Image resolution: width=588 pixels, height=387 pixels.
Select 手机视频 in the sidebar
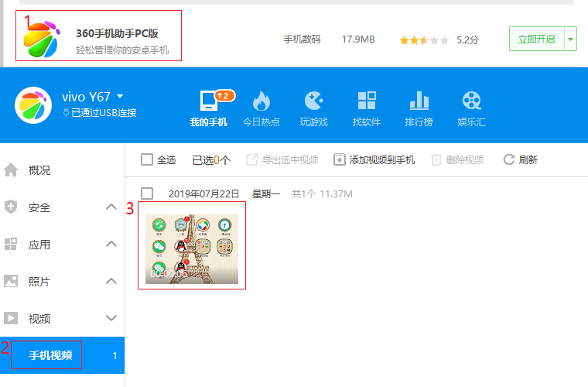[x=62, y=355]
